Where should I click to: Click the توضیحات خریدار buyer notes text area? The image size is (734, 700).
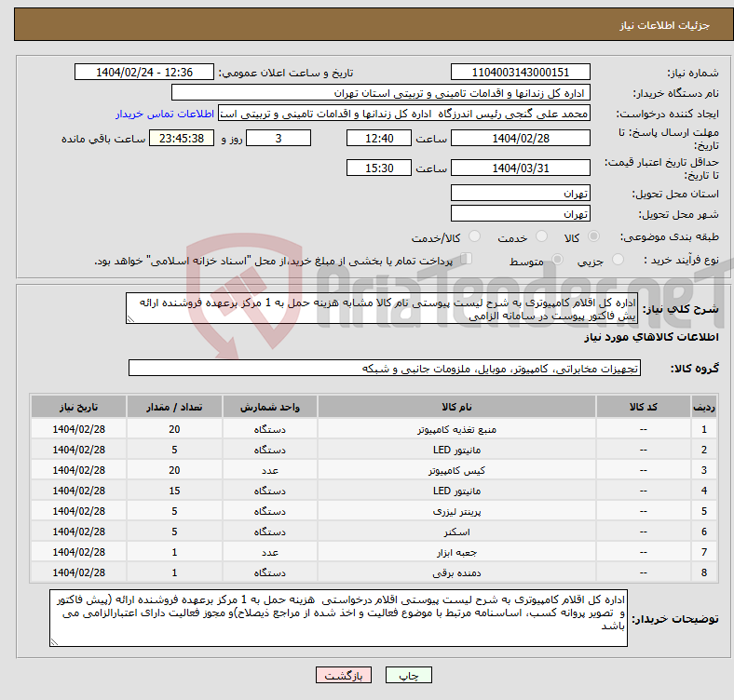coord(338,618)
